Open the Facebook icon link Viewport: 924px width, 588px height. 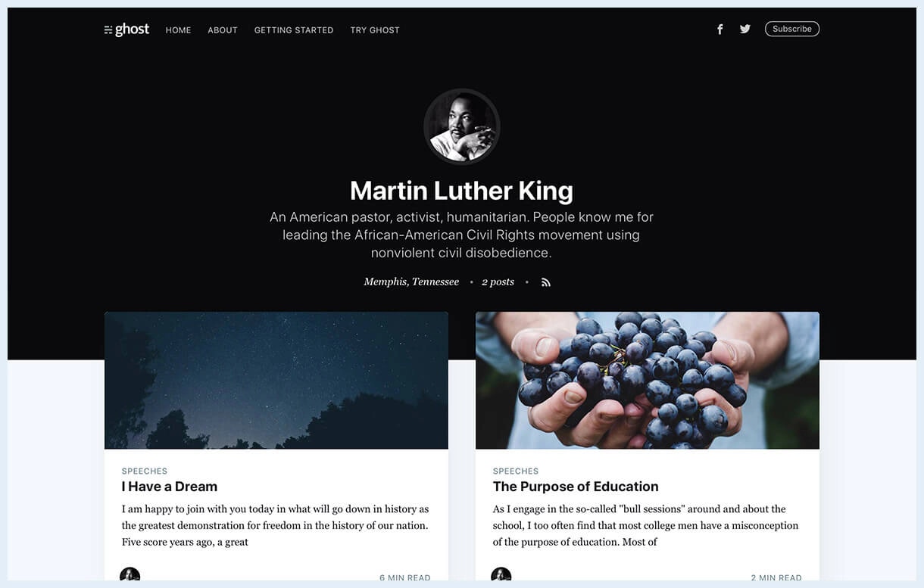720,30
